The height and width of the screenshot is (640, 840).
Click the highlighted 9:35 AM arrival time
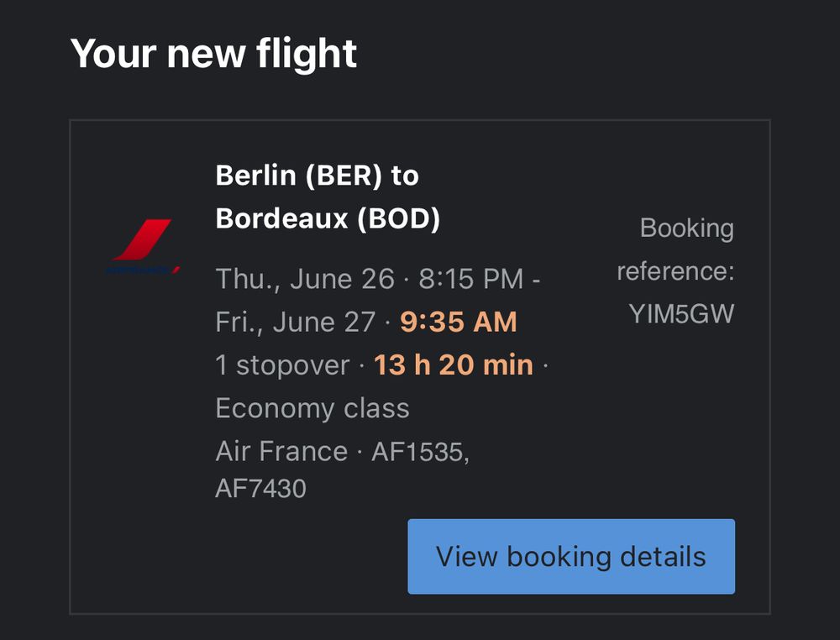click(x=459, y=322)
